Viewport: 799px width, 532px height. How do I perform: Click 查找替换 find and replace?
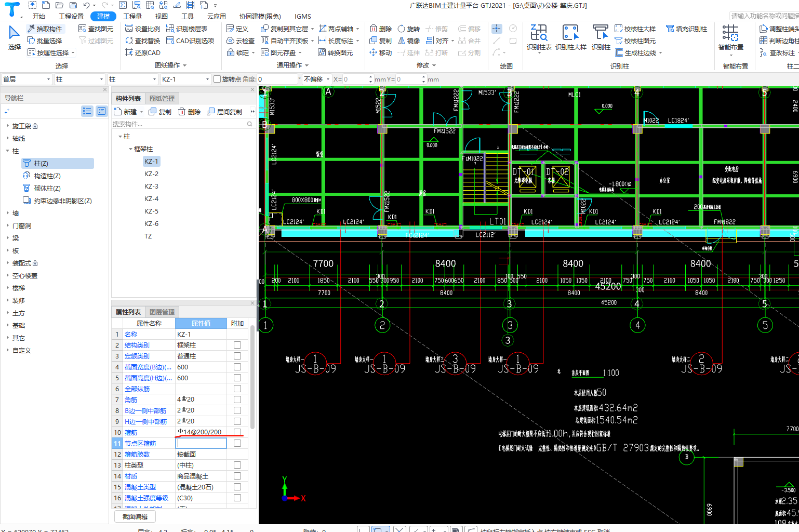(143, 41)
